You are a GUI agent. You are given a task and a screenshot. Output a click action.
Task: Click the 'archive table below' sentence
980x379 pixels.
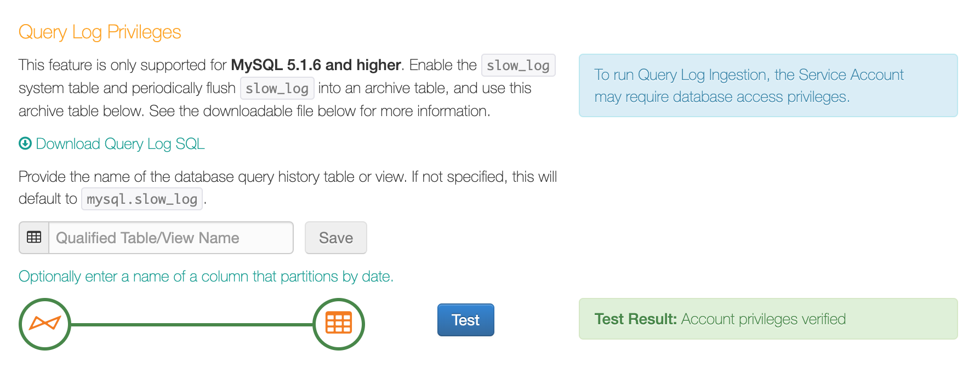pyautogui.click(x=254, y=111)
